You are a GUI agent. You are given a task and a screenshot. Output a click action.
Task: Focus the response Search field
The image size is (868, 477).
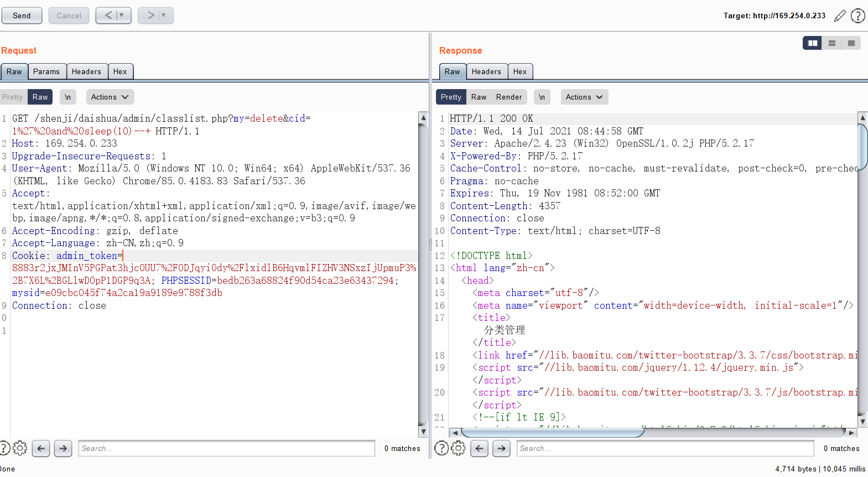[666, 448]
